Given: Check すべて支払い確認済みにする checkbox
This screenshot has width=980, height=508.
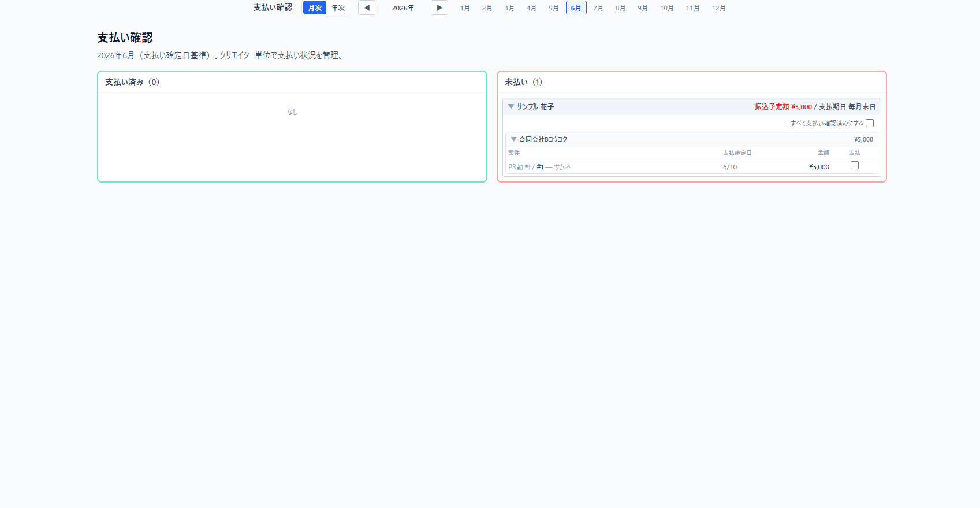Looking at the screenshot, I should 870,123.
